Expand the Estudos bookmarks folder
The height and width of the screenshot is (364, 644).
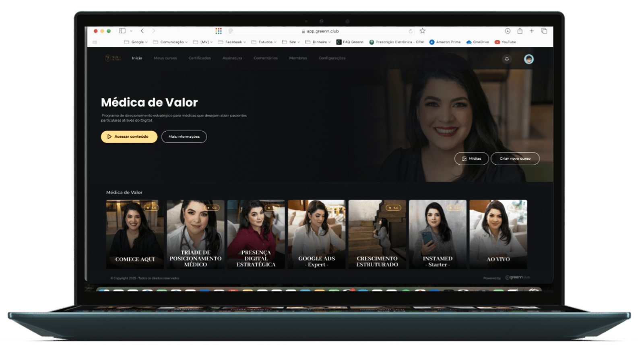(x=264, y=42)
